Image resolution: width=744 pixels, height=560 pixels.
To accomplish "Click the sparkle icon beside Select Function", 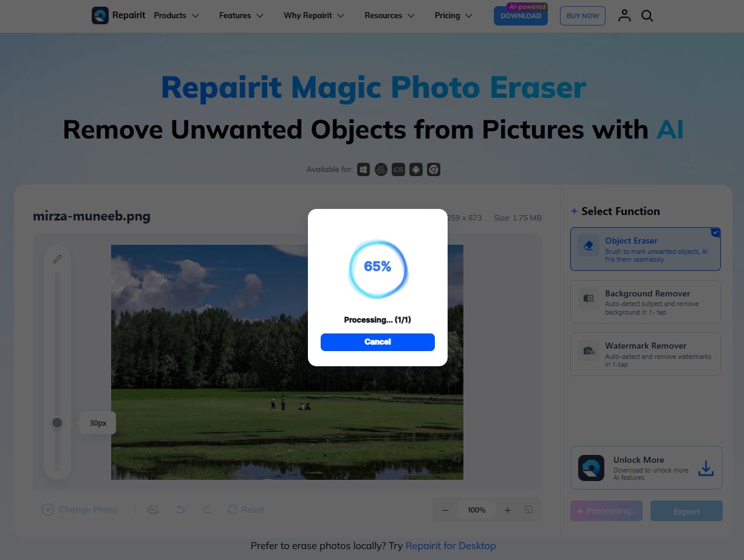I will [x=574, y=211].
